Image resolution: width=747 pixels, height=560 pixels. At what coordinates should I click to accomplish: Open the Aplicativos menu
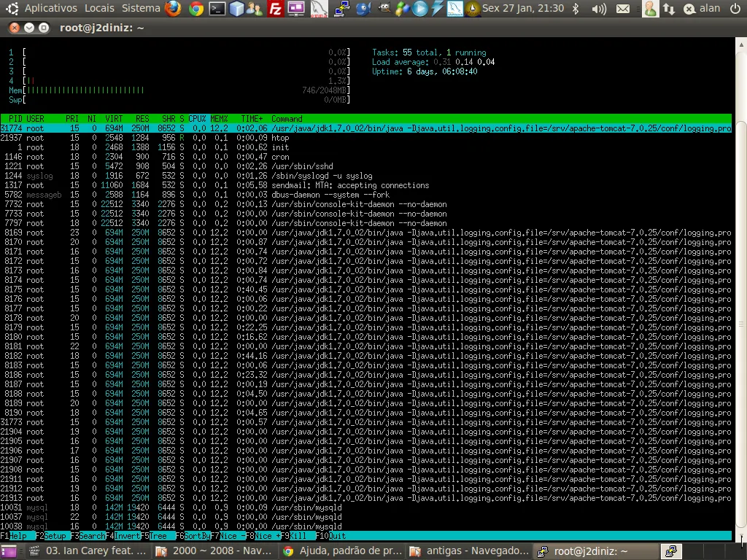tap(50, 8)
